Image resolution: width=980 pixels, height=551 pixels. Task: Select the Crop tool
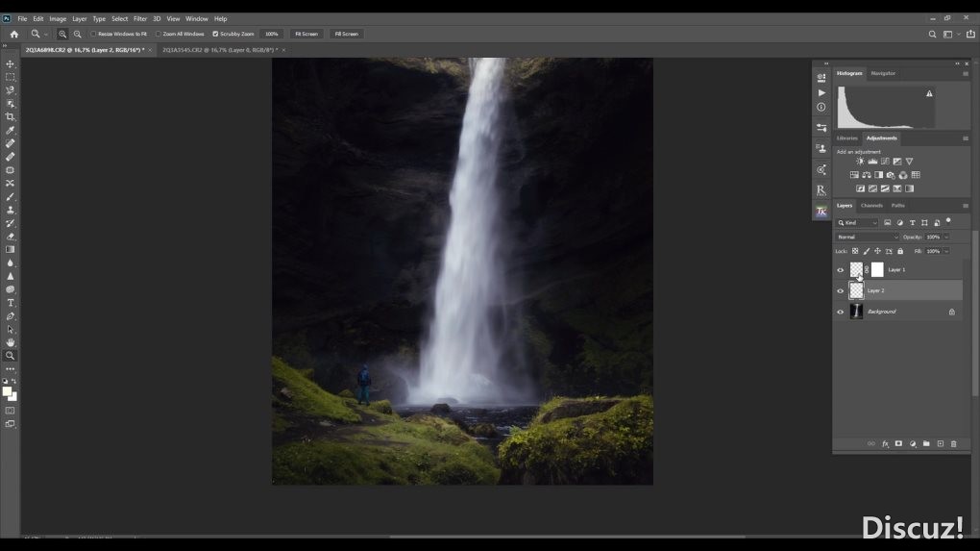(10, 117)
